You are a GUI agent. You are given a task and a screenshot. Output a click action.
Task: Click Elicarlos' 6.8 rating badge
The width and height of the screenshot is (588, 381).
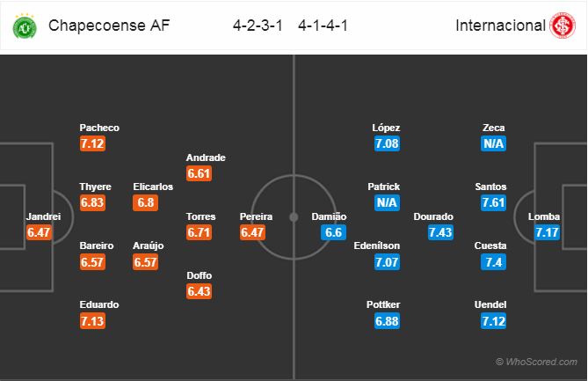point(146,202)
